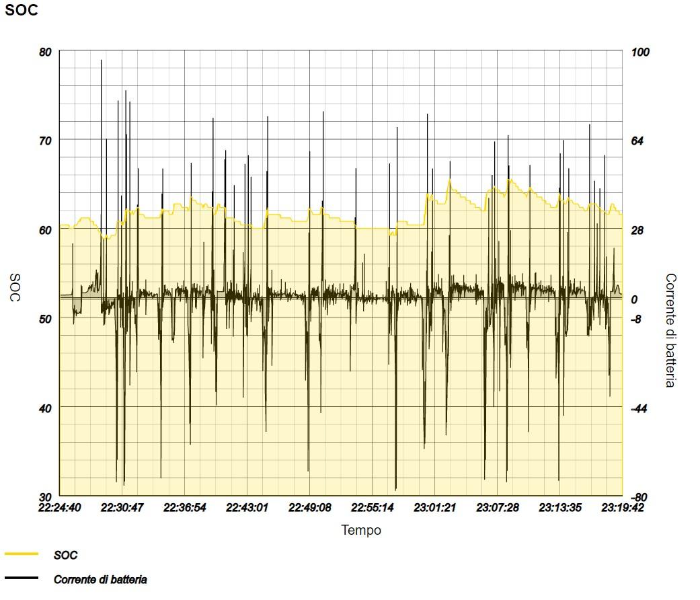Click the rotated Corrente di batteria axis title
The width and height of the screenshot is (700, 600).
click(670, 330)
